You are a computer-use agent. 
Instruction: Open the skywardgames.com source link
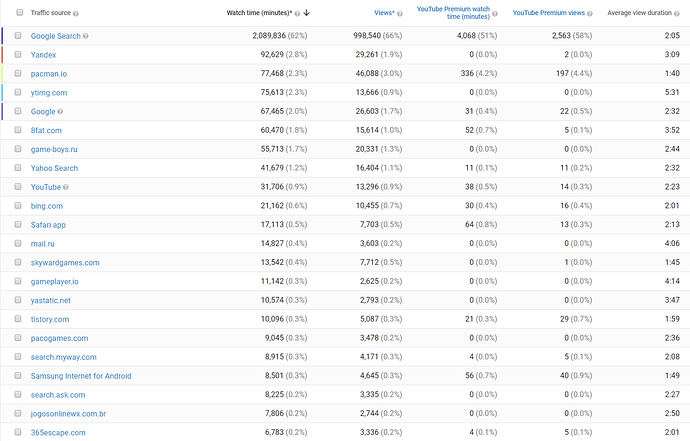[x=65, y=263]
